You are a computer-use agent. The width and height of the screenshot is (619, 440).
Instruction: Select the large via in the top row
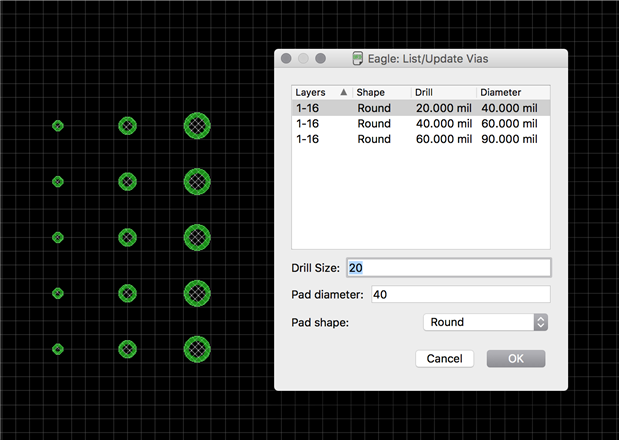tap(197, 125)
